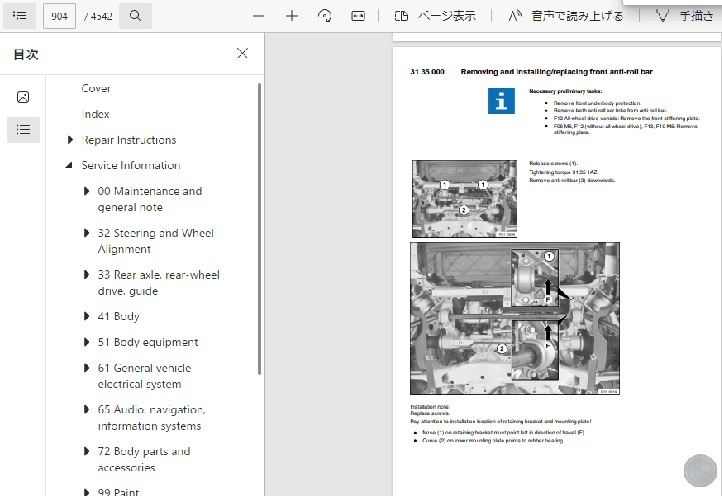The width and height of the screenshot is (722, 496).
Task: Zoom out with the minus button
Action: coord(259,16)
